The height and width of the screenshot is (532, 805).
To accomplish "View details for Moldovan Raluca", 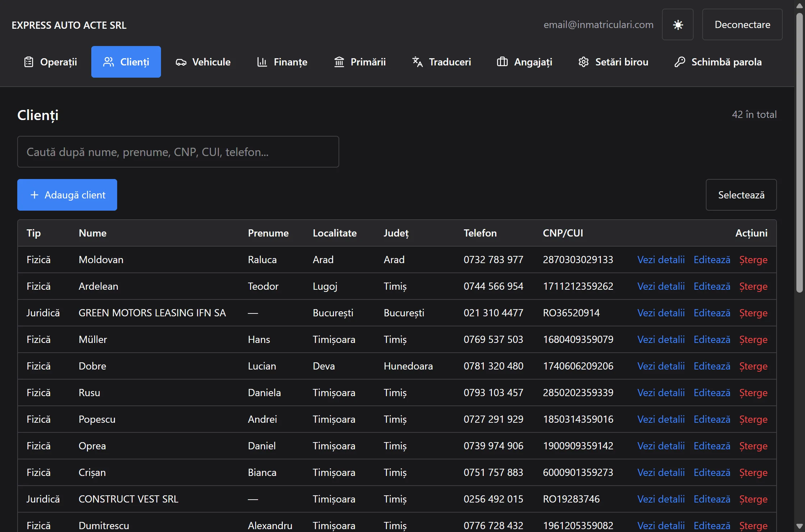I will [661, 260].
